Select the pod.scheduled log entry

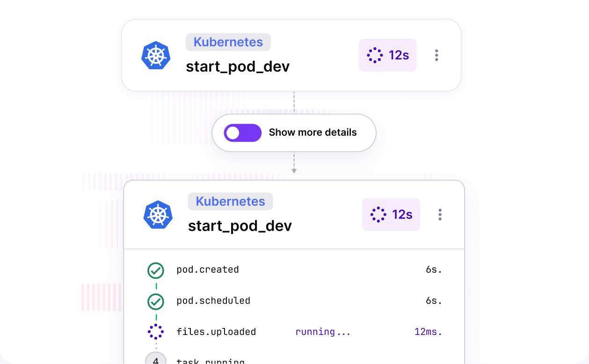point(295,301)
